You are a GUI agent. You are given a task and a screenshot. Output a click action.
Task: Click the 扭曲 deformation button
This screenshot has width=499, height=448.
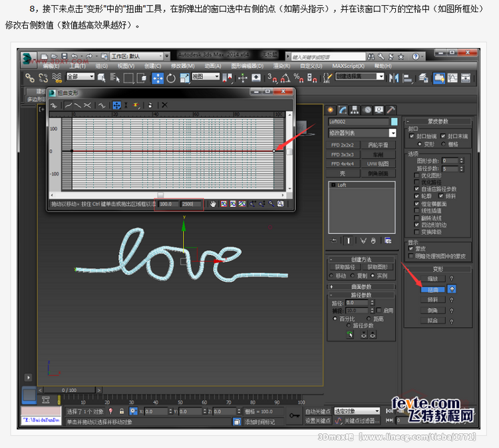coord(432,290)
